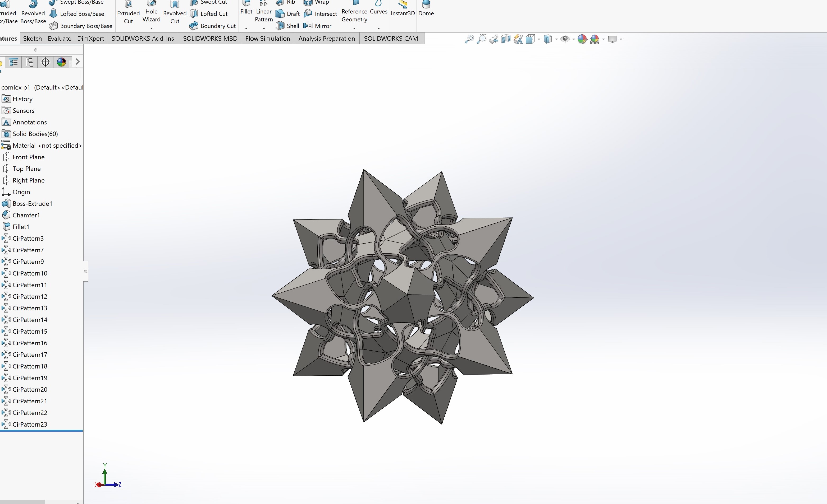Toggle the Section View tool
827x504 pixels.
tap(506, 39)
